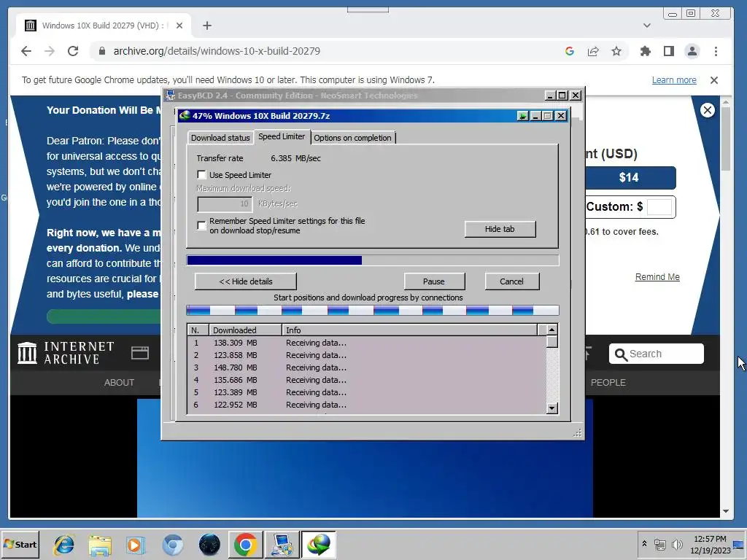
Task: Open the dark globe browser on taskbar
Action: [209, 544]
